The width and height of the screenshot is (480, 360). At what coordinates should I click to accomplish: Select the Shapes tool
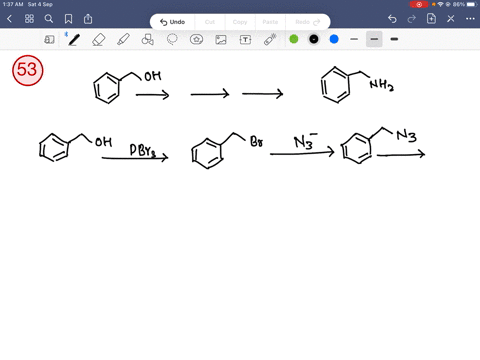click(148, 40)
